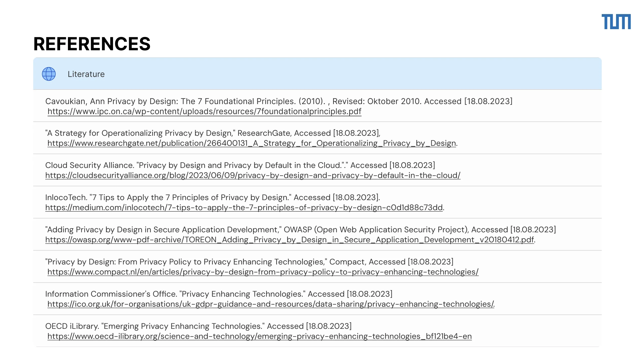
Task: Click the Information Commissioner's Office citation text
Action: point(219,294)
